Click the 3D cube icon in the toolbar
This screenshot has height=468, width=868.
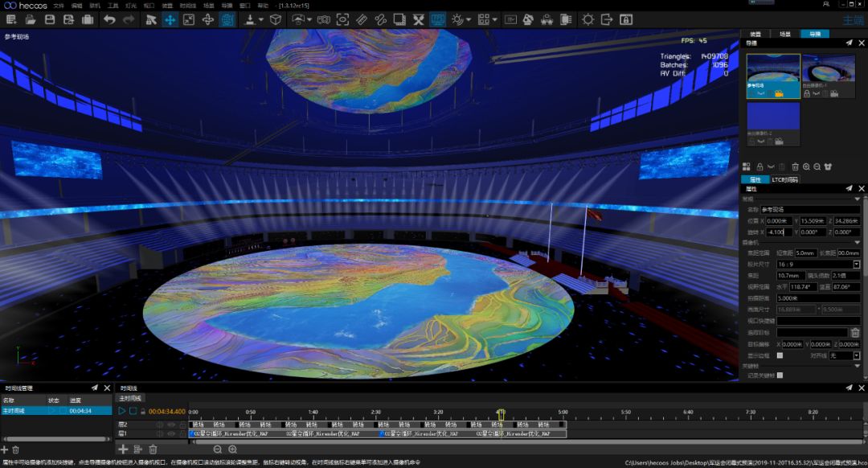[x=275, y=20]
